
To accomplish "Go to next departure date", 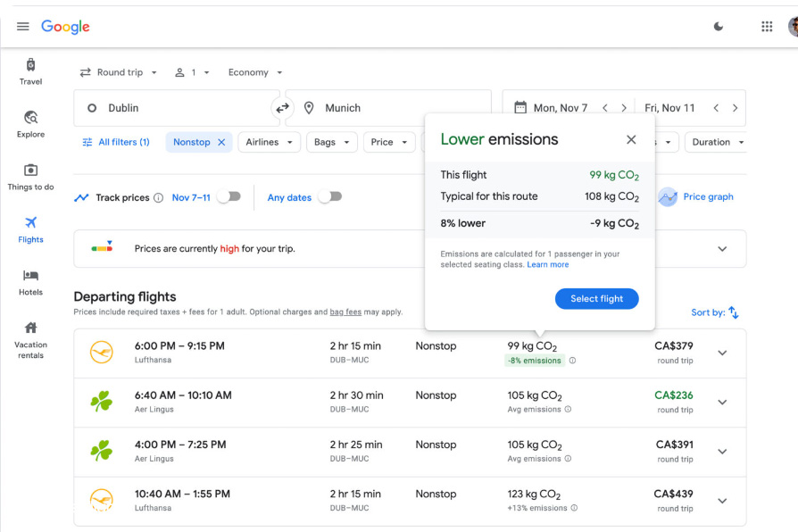I will click(624, 108).
